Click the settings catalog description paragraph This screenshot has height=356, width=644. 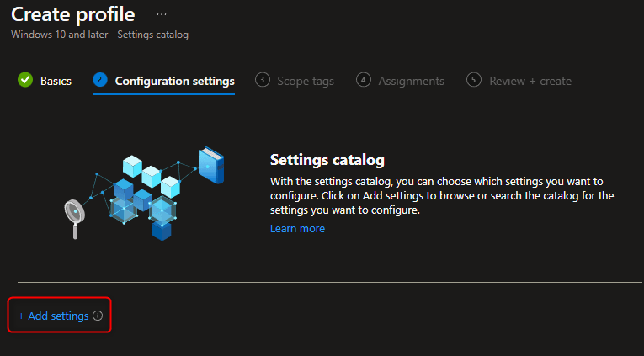[x=442, y=195]
